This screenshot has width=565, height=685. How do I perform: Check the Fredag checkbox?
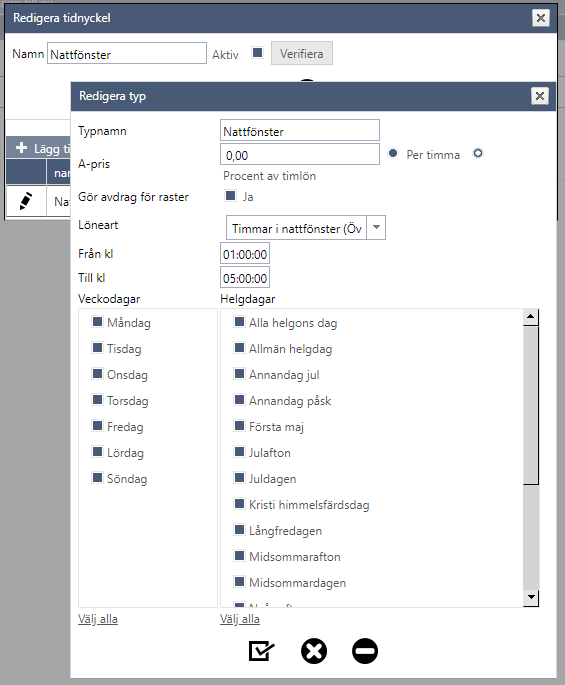[97, 426]
